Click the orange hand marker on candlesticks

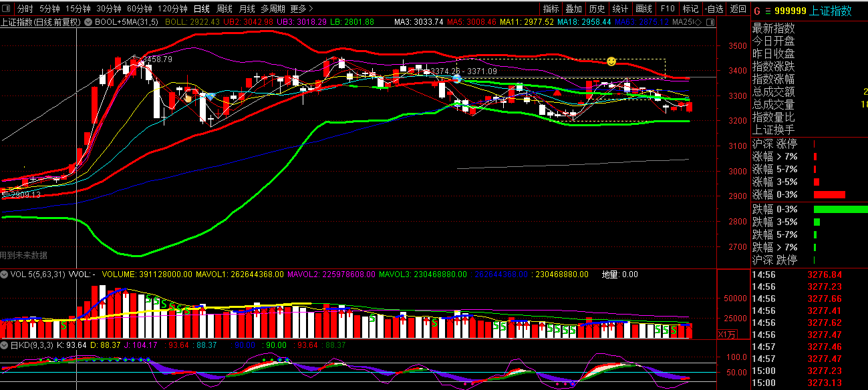188,97
